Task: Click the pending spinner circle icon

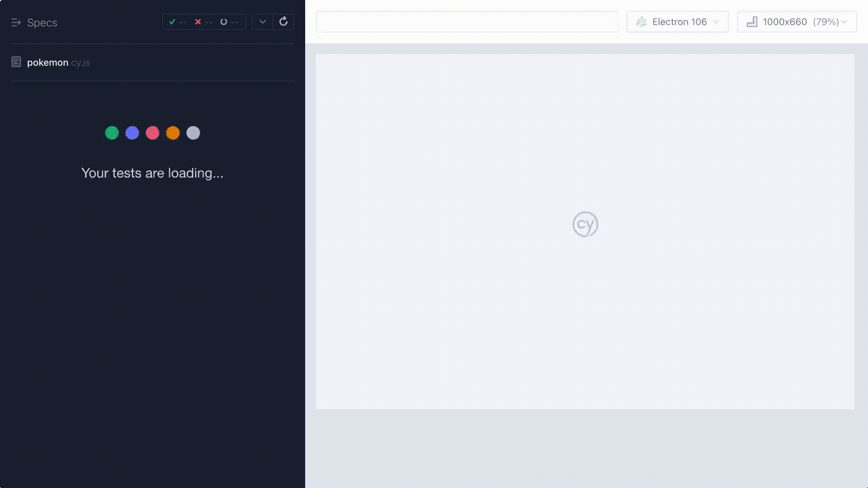Action: (x=224, y=22)
